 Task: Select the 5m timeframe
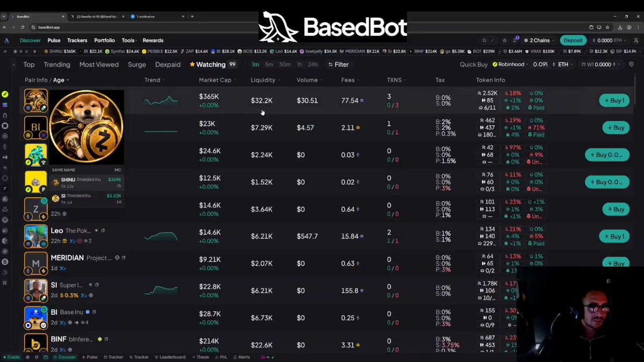coord(269,64)
